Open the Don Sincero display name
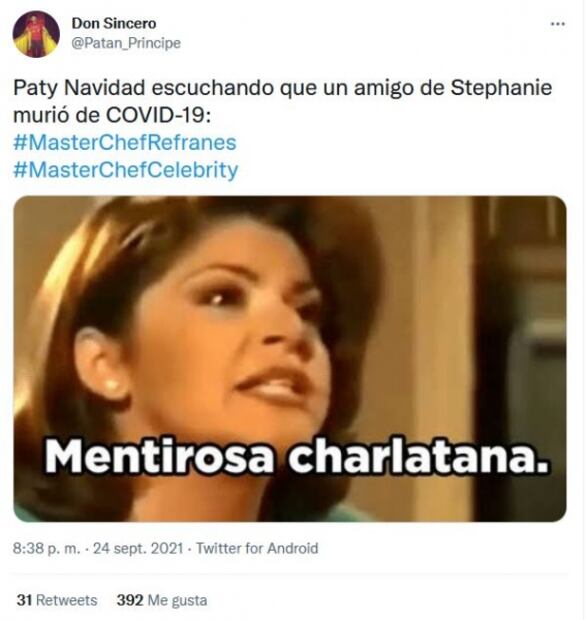The width and height of the screenshot is (586, 620). [x=114, y=23]
